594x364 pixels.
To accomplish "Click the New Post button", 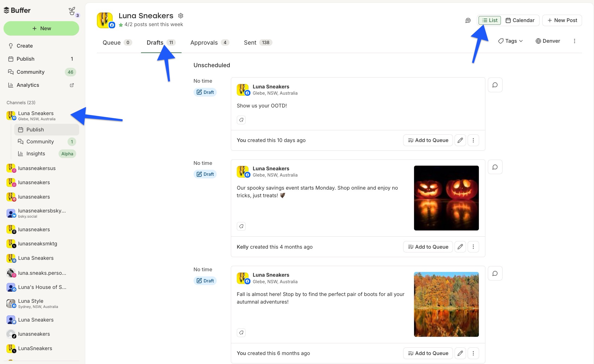I will tap(562, 20).
